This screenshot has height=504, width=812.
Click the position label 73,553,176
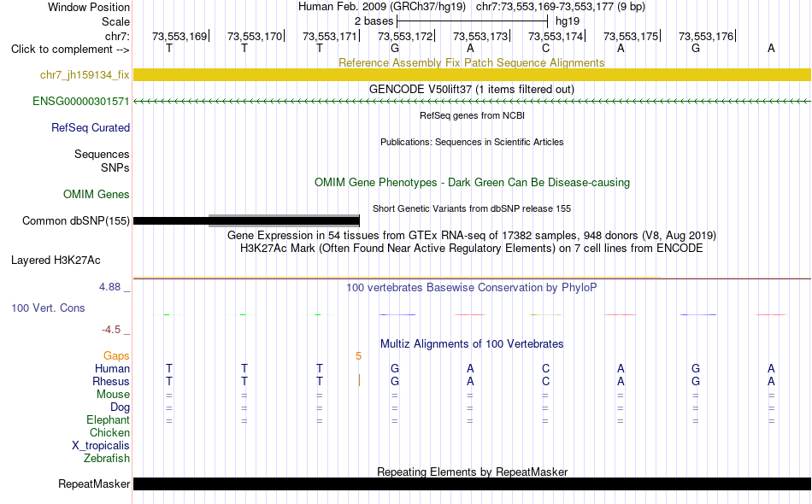point(706,36)
